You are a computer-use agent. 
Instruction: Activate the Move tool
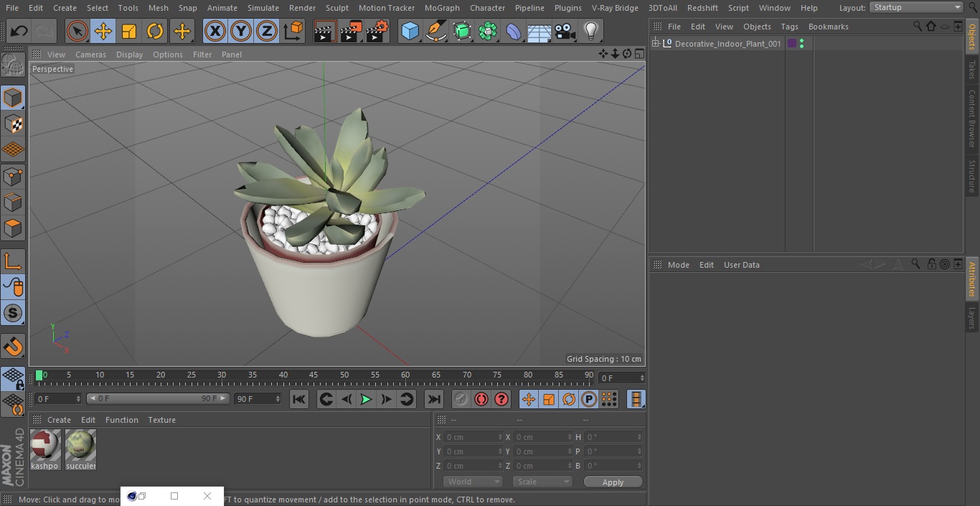[x=103, y=31]
